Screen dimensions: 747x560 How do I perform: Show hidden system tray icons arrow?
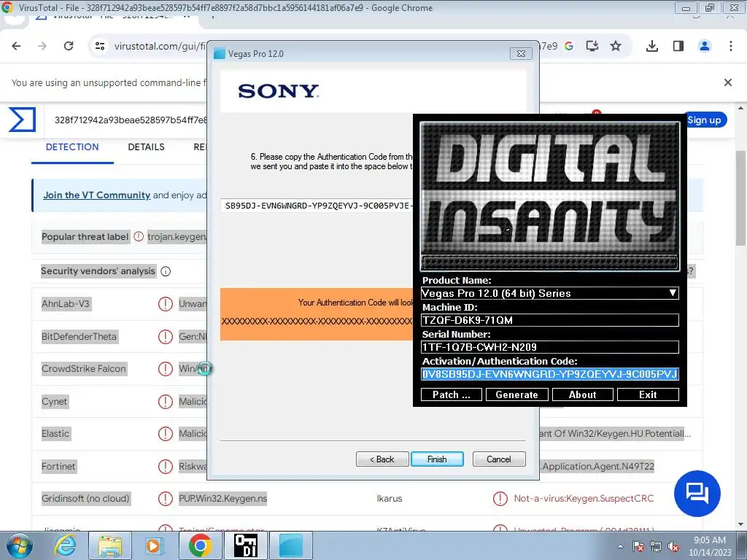[620, 546]
